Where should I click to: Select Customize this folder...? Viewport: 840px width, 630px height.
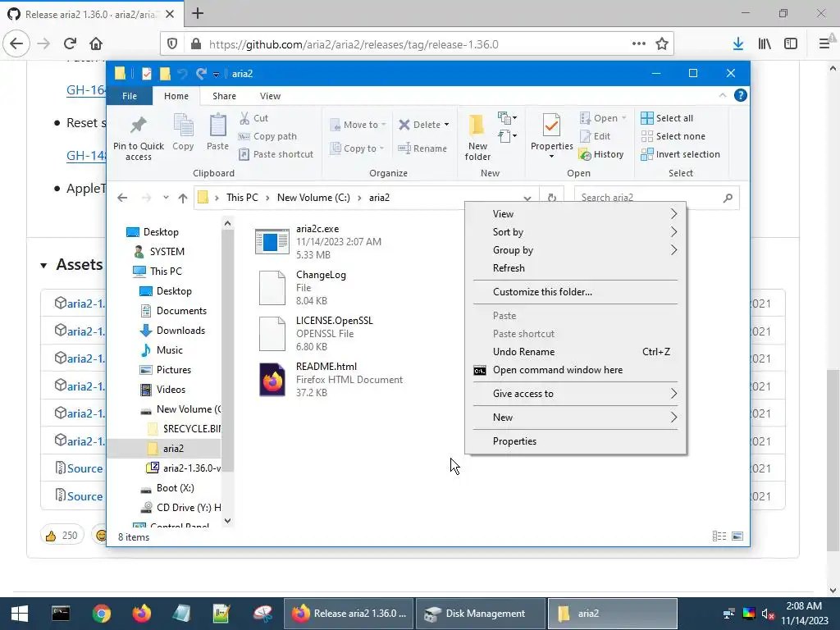575,292
